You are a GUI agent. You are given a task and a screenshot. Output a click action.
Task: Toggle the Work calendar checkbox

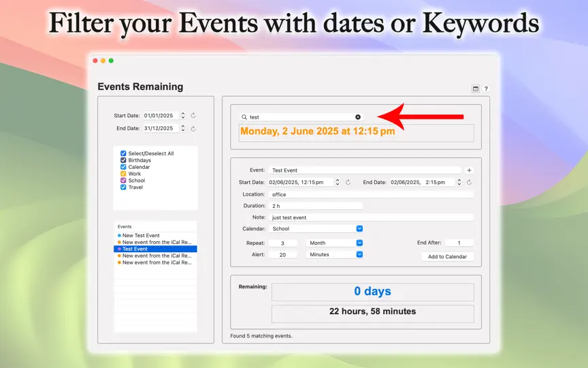[123, 174]
